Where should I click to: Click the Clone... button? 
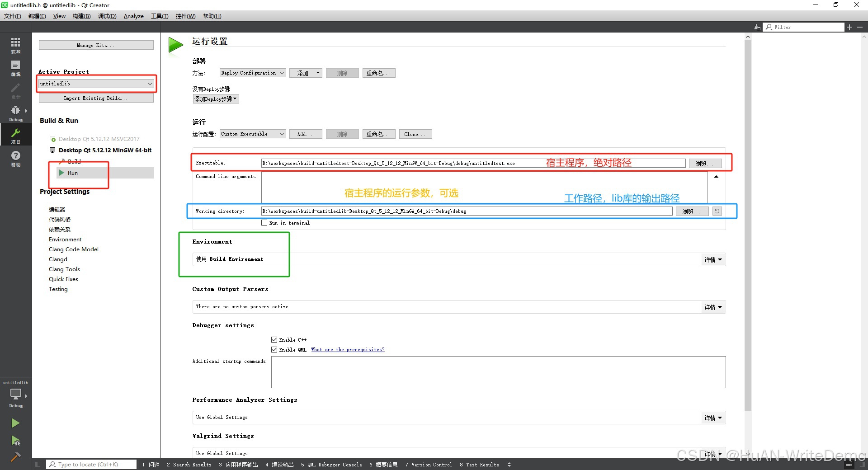(415, 134)
